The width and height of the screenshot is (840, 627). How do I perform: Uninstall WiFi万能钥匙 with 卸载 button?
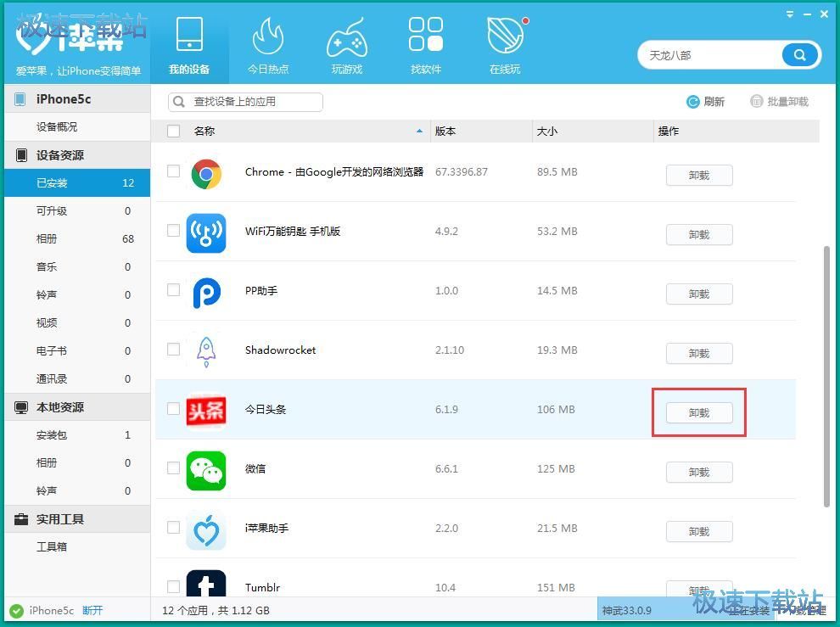click(x=699, y=235)
